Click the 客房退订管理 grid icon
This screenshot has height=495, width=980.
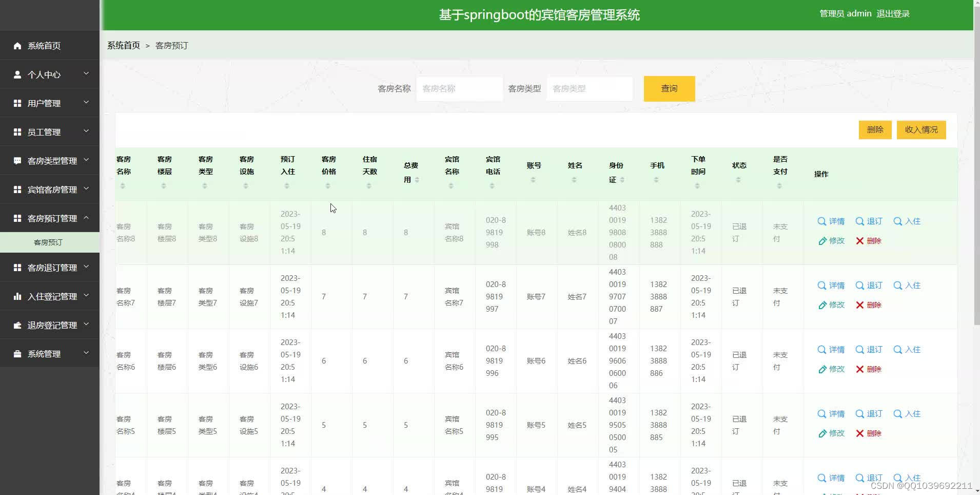17,268
